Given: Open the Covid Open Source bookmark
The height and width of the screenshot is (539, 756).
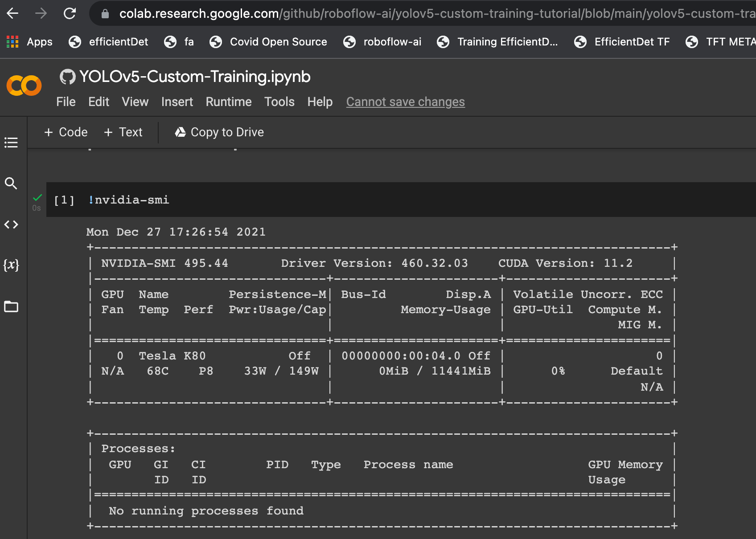Looking at the screenshot, I should pyautogui.click(x=268, y=42).
